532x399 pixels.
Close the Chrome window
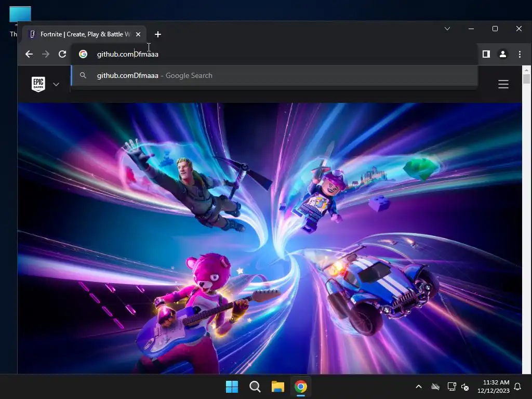pos(519,29)
